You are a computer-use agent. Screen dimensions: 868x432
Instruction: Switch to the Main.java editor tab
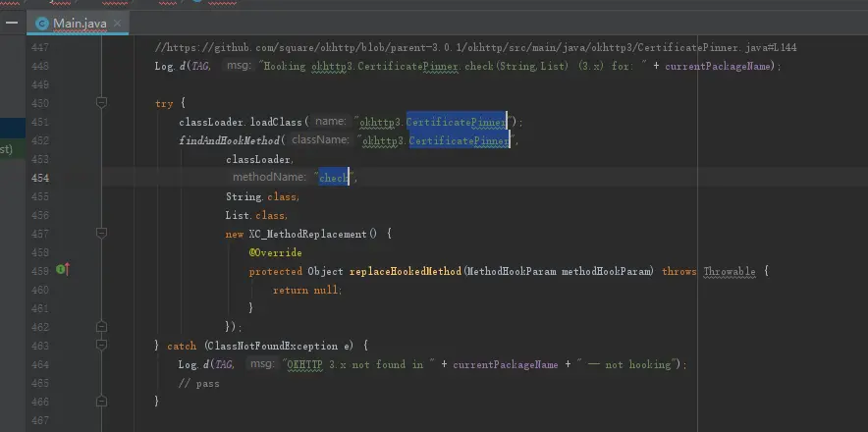pyautogui.click(x=78, y=24)
